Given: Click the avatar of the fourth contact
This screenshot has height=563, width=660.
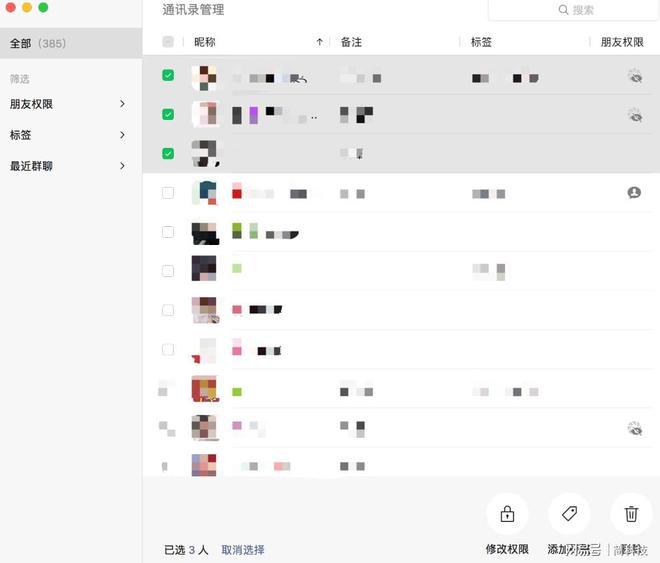Looking at the screenshot, I should pos(204,193).
